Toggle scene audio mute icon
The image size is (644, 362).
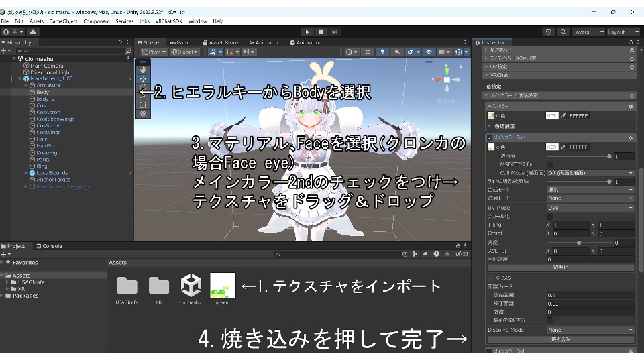(x=397, y=52)
